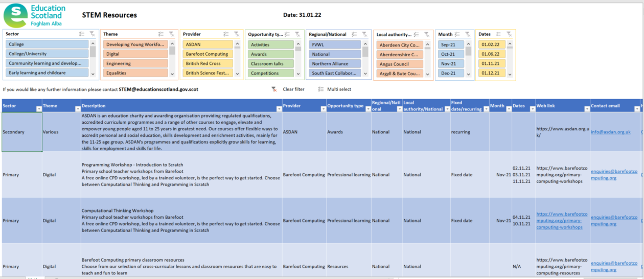
Task: Toggle the Northern Alliance regional filter
Action: [335, 63]
